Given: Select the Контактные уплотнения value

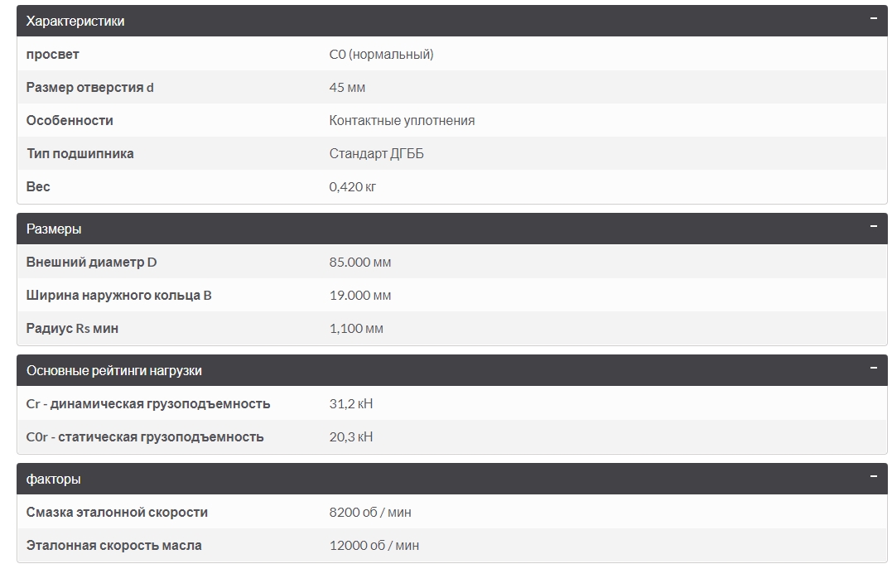Looking at the screenshot, I should [402, 121].
